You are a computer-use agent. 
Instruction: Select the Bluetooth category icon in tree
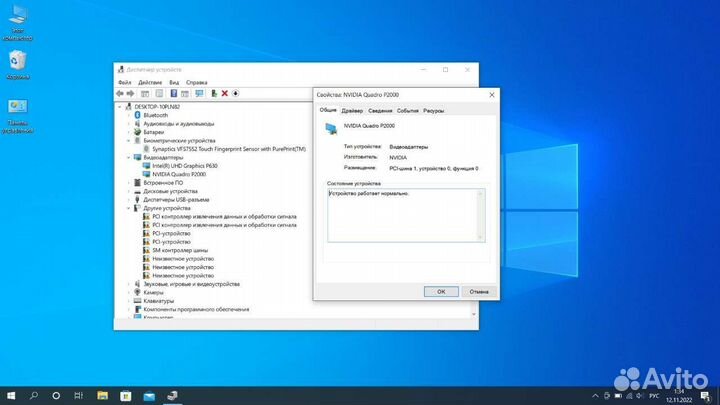(x=137, y=115)
